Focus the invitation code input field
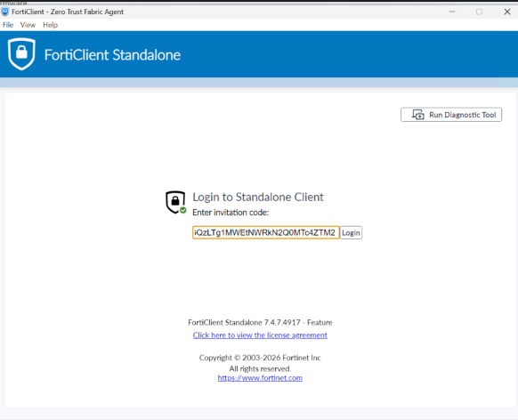Screen dimensions: 518x420 (x=266, y=232)
